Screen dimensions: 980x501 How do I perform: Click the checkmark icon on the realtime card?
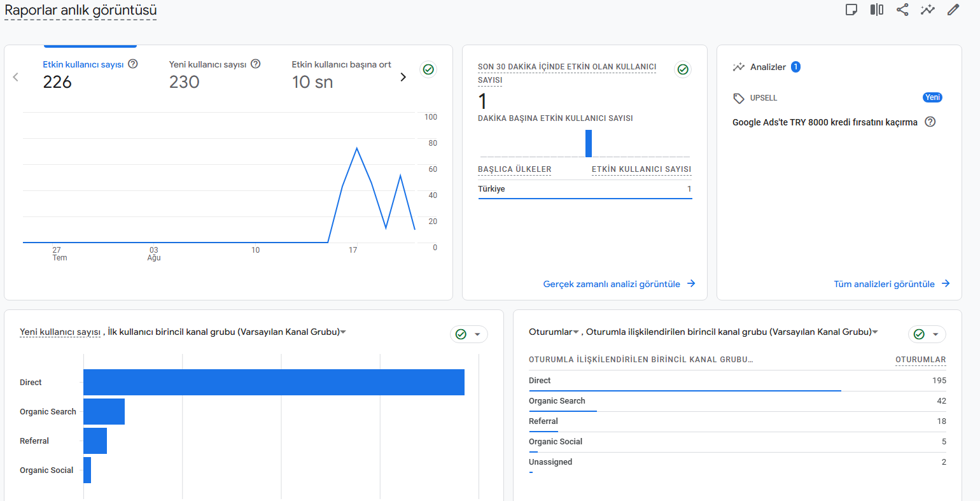point(683,69)
